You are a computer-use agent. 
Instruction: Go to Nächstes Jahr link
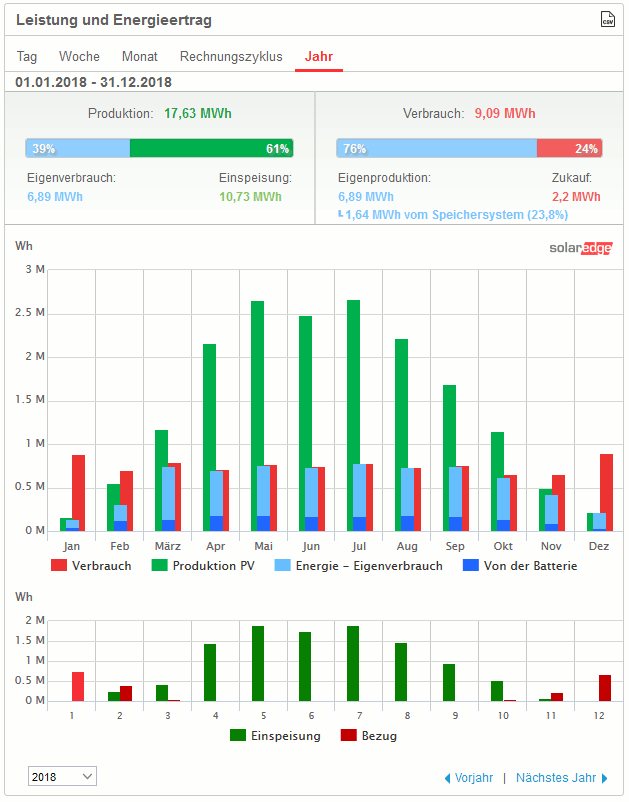555,778
